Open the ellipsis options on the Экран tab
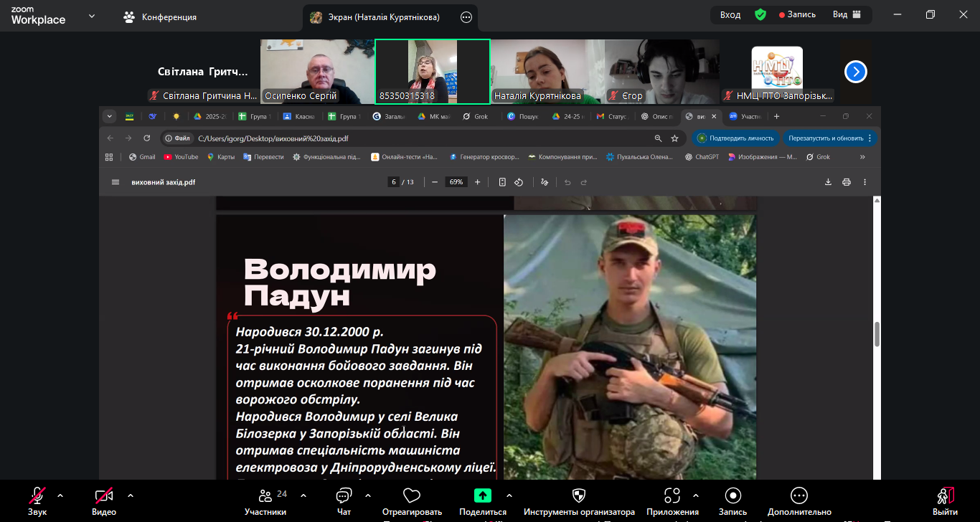 466,16
